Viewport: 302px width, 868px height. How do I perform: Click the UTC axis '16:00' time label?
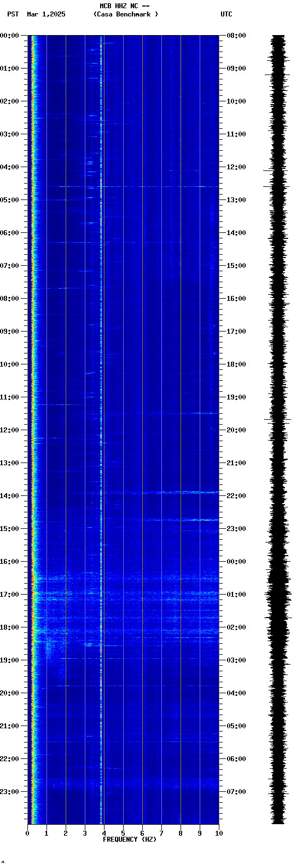[236, 299]
